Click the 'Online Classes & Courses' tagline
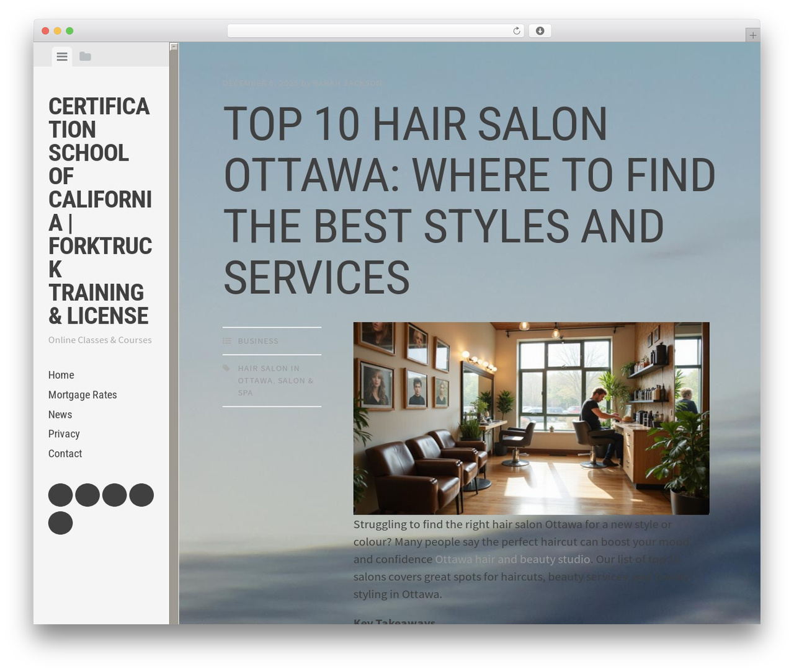 100,340
